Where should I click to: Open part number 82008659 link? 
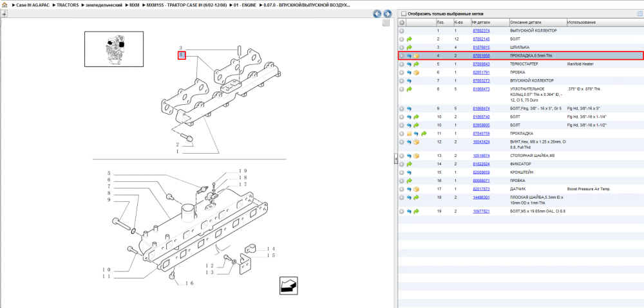(x=481, y=172)
